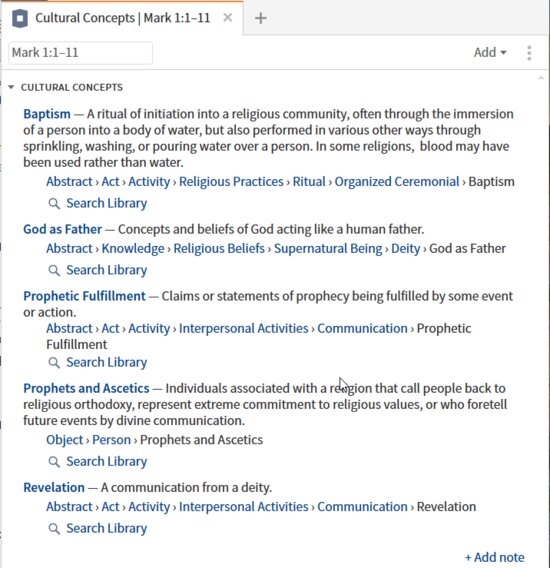The height and width of the screenshot is (568, 550).
Task: Open the Prophets and Ascetics heading link
Action: point(86,388)
